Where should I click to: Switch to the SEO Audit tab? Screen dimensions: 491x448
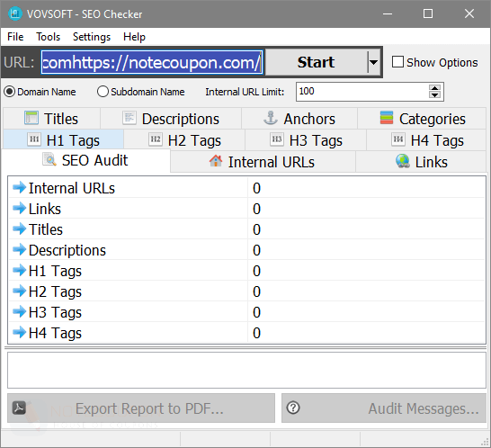(86, 160)
